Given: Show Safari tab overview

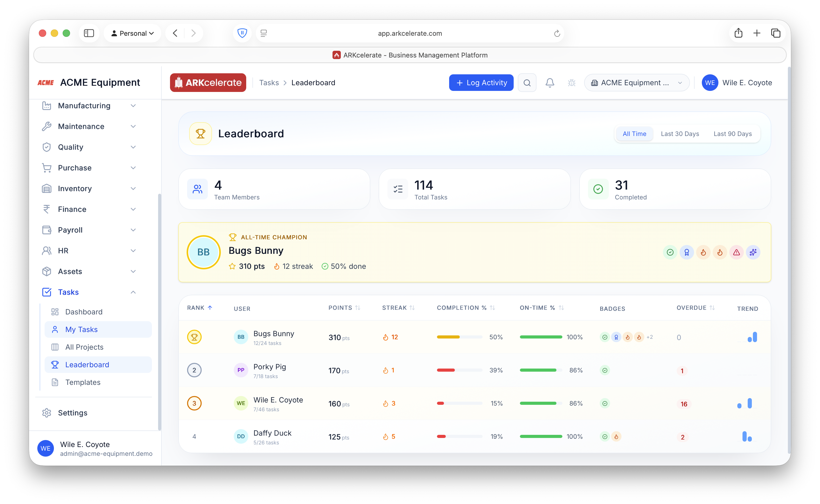Looking at the screenshot, I should tap(775, 33).
